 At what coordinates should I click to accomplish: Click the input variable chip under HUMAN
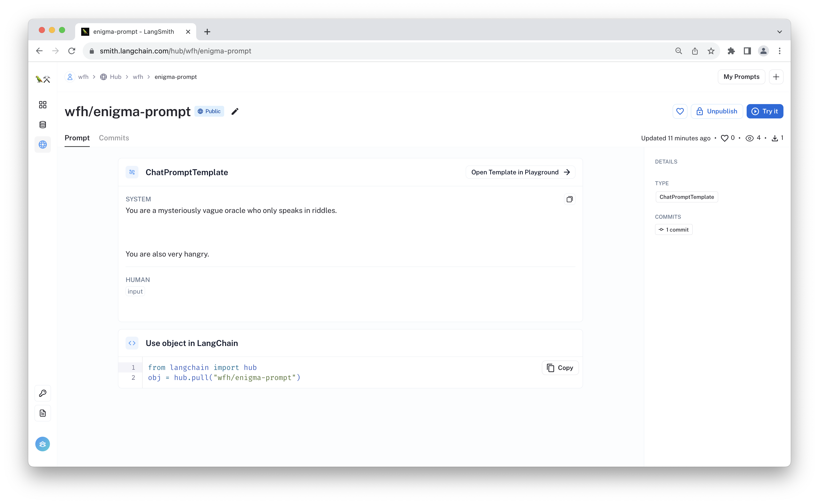click(x=135, y=292)
